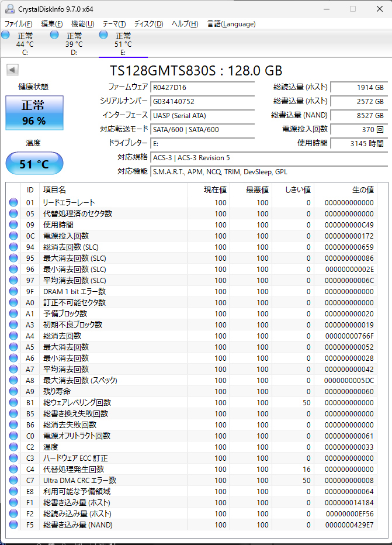Click the 項目名 column header
Viewport: 392px width, 545px height.
click(113, 190)
